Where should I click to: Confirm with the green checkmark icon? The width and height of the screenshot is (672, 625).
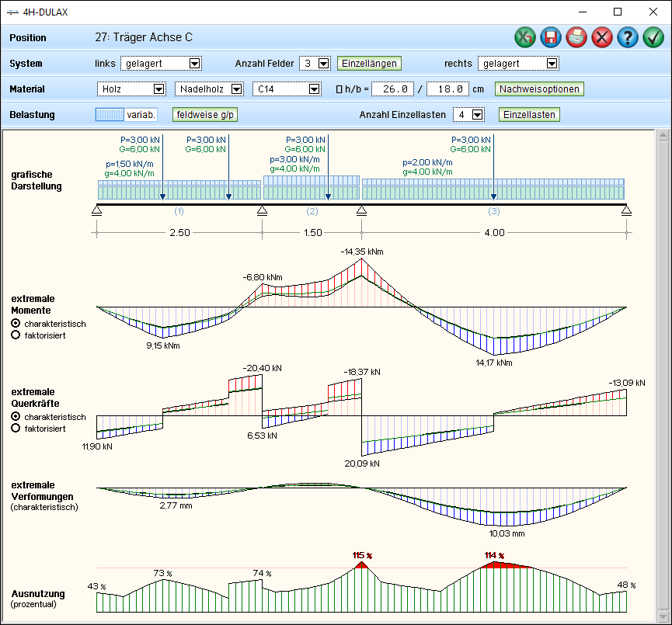pos(653,37)
